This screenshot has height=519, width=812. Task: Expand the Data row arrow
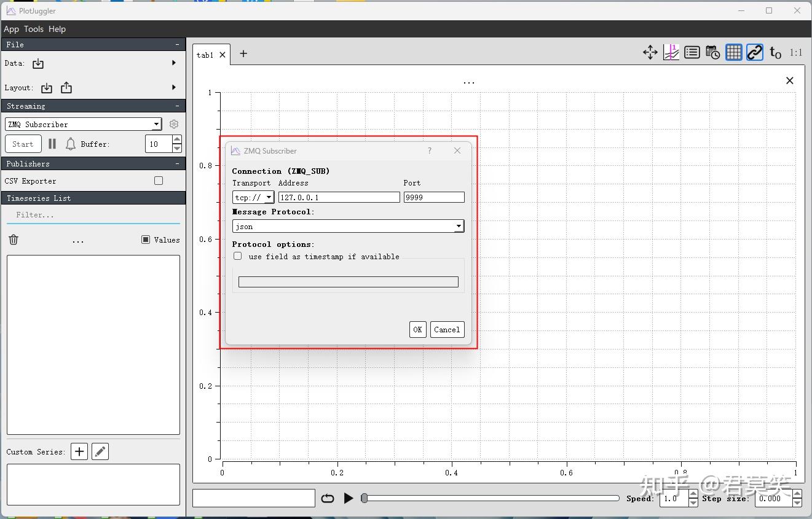pos(174,63)
